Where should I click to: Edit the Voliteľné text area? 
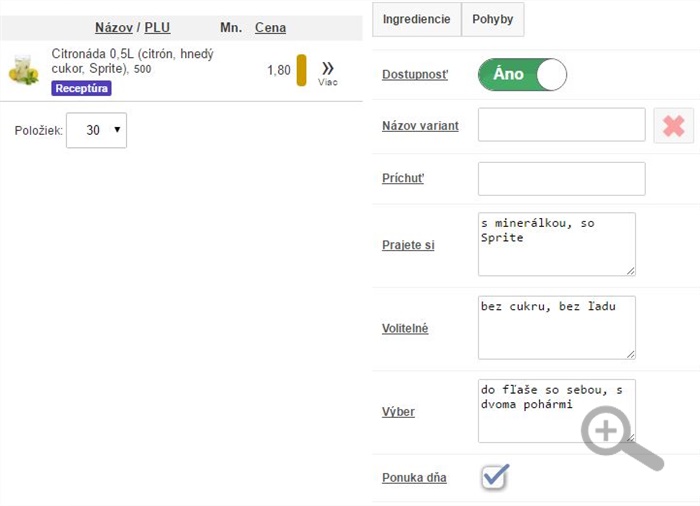click(556, 327)
